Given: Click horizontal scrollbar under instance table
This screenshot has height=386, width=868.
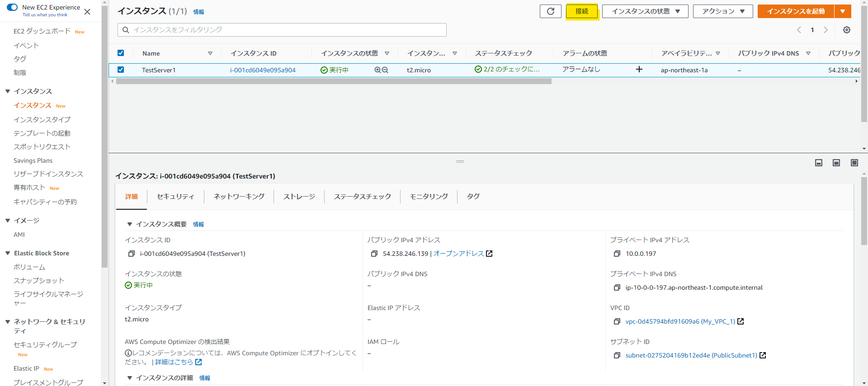Looking at the screenshot, I should pyautogui.click(x=334, y=81).
